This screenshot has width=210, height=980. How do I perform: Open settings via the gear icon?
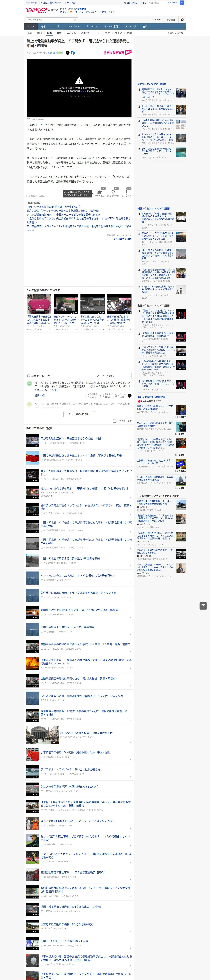[x=182, y=20]
